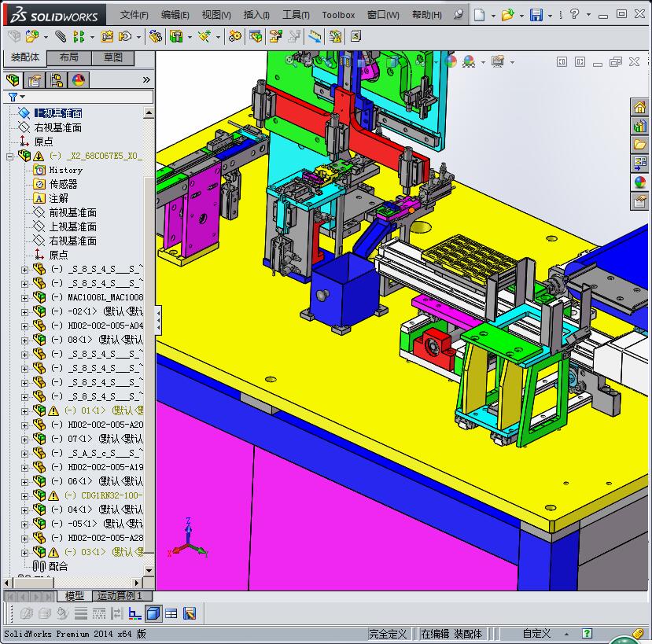Viewport: 652px width, 644px height.
Task: Click the New document icon
Action: tap(479, 15)
